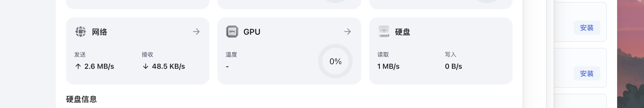Click the 接收 speed value 48.5 KB/s
The width and height of the screenshot is (644, 108).
pyautogui.click(x=168, y=66)
